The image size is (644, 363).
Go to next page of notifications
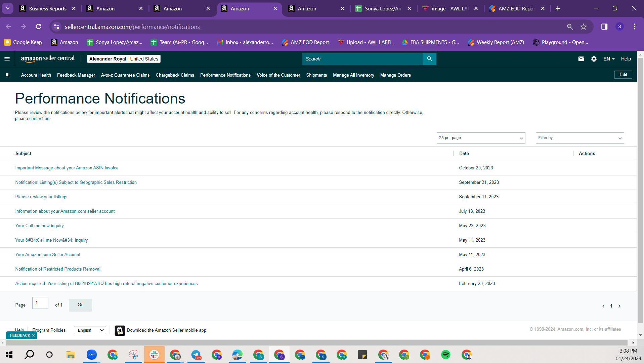pos(619,306)
